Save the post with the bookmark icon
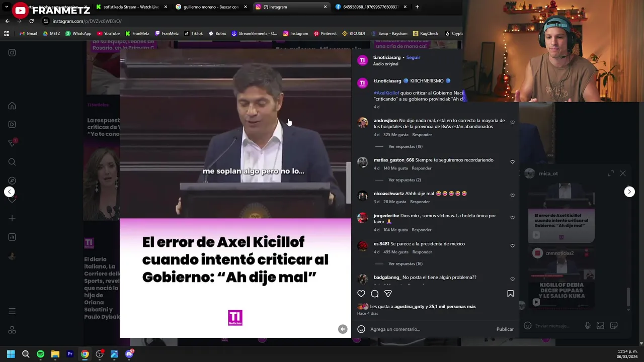The height and width of the screenshot is (362, 644). tap(510, 294)
